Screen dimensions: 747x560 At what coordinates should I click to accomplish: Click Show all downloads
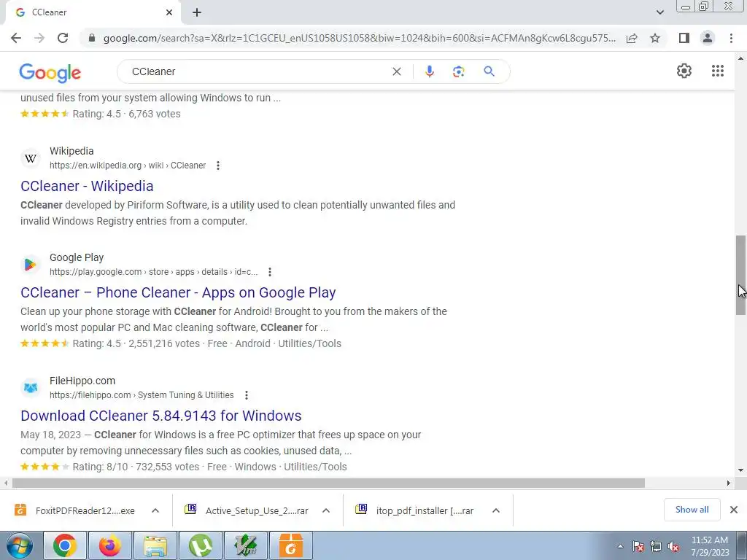692,510
